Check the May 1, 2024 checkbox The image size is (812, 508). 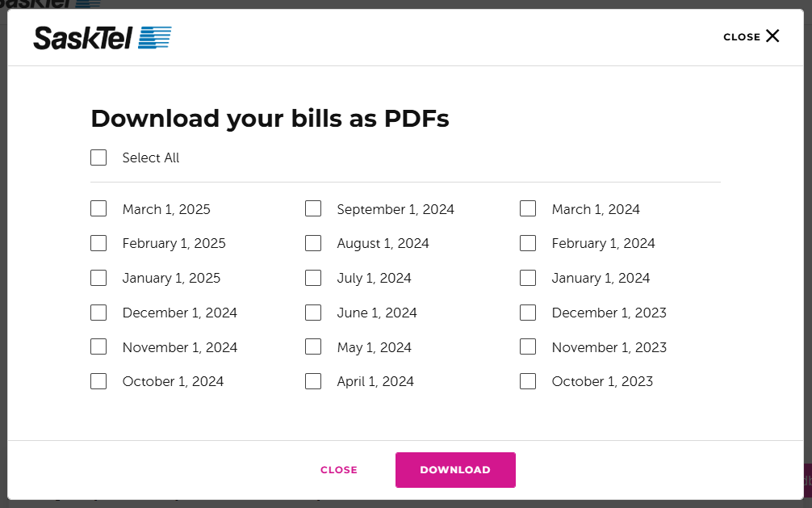pyautogui.click(x=313, y=346)
